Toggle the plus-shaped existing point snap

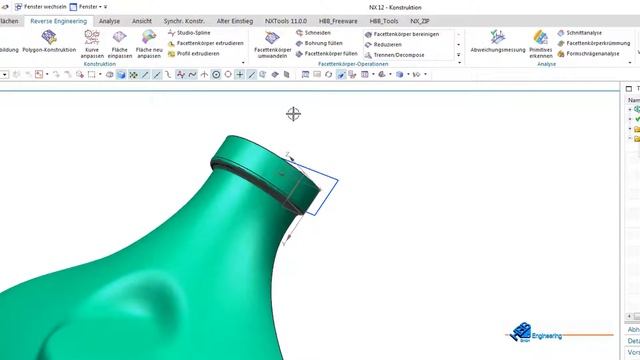point(240,74)
